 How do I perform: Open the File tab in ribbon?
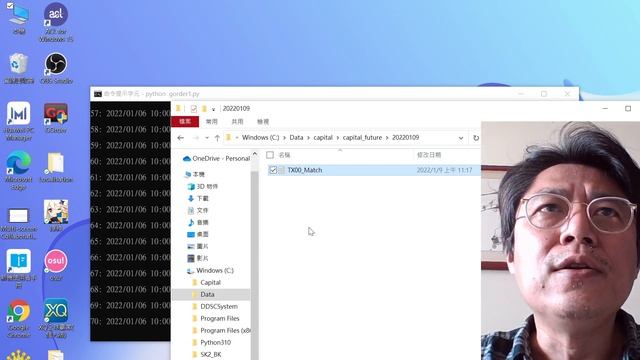[185, 122]
